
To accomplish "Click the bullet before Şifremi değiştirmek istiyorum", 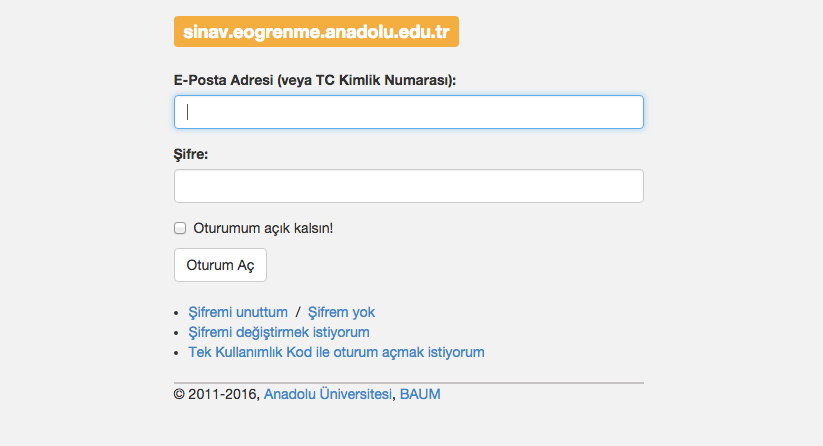I will 177,333.
